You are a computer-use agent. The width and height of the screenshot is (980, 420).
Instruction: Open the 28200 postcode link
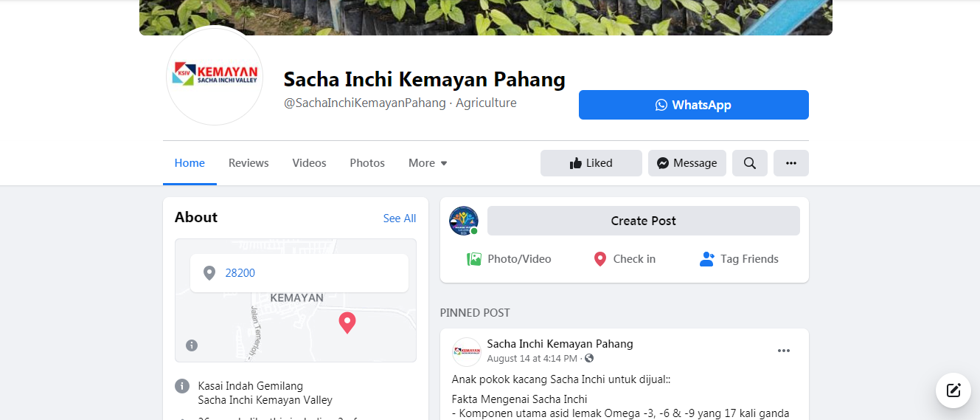coord(240,273)
